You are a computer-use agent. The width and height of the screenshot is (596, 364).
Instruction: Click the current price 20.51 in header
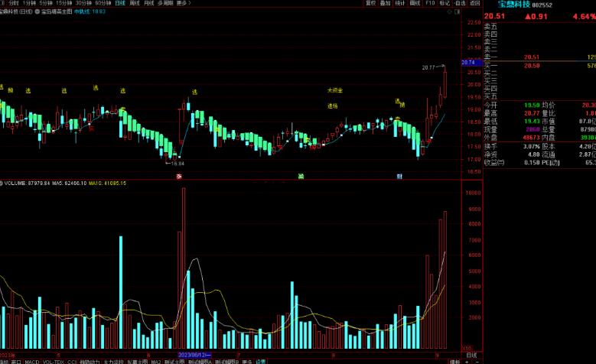point(494,16)
